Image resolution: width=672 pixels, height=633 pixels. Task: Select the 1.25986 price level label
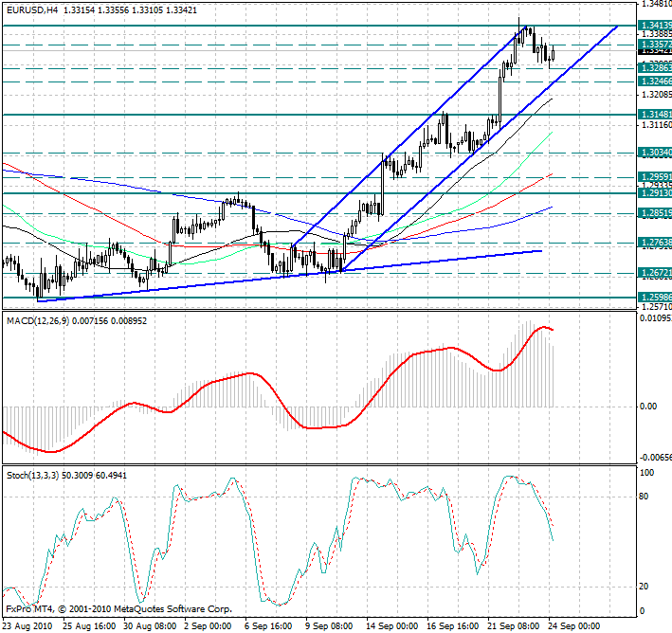click(655, 298)
